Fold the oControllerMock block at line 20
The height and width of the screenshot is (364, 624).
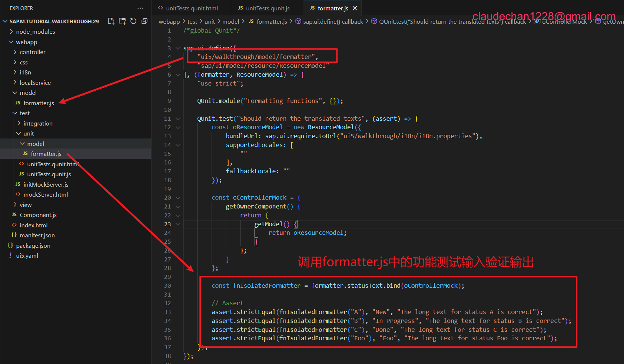[178, 198]
